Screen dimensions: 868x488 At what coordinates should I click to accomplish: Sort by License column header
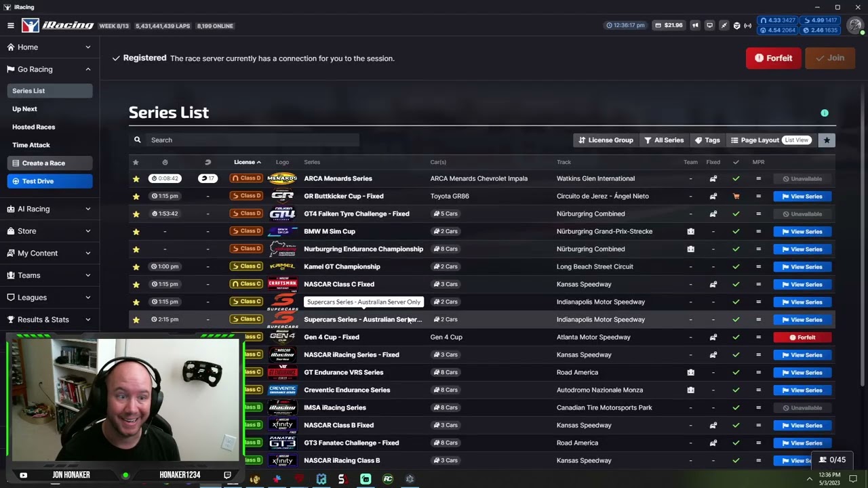(x=247, y=162)
